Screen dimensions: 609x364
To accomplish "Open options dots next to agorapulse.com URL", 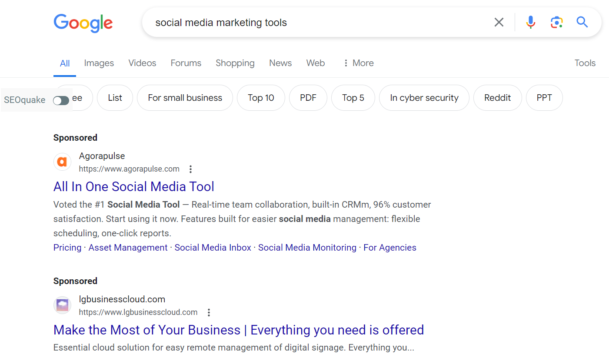I will pos(190,169).
